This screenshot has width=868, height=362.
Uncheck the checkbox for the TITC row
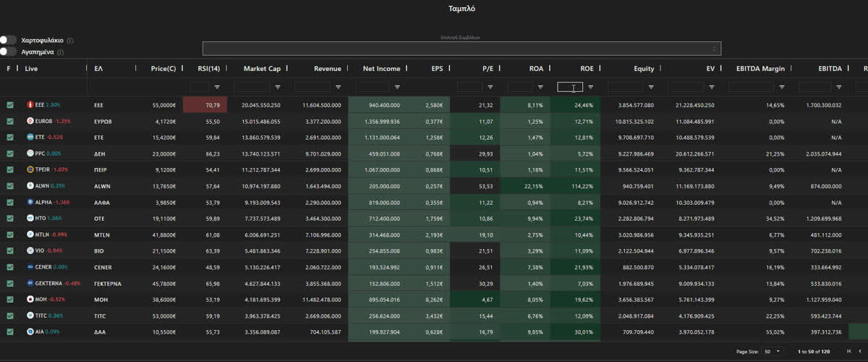pos(10,315)
